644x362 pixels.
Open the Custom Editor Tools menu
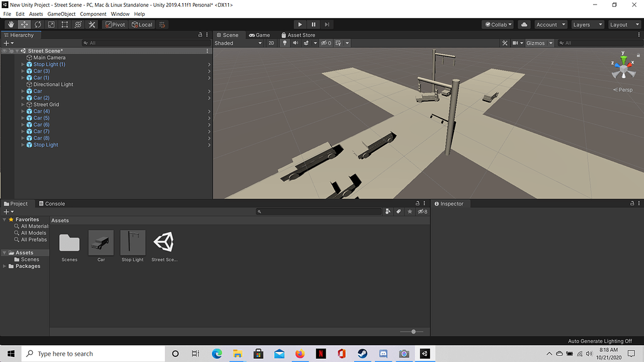pyautogui.click(x=92, y=25)
